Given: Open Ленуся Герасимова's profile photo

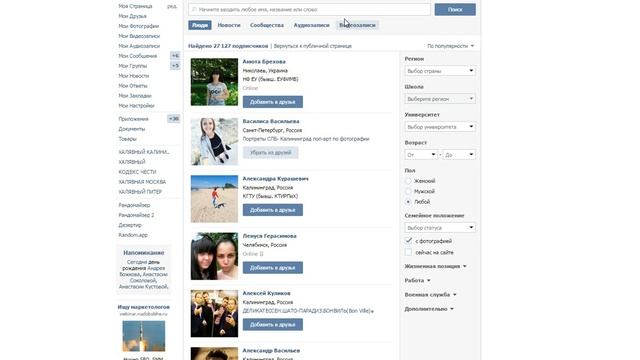Looking at the screenshot, I should point(214,256).
